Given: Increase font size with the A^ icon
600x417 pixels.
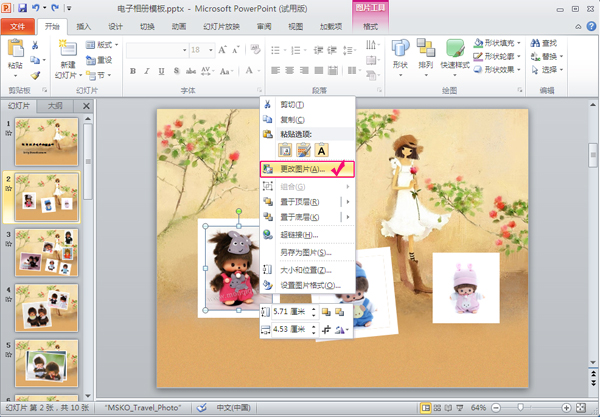Looking at the screenshot, I should click(222, 50).
